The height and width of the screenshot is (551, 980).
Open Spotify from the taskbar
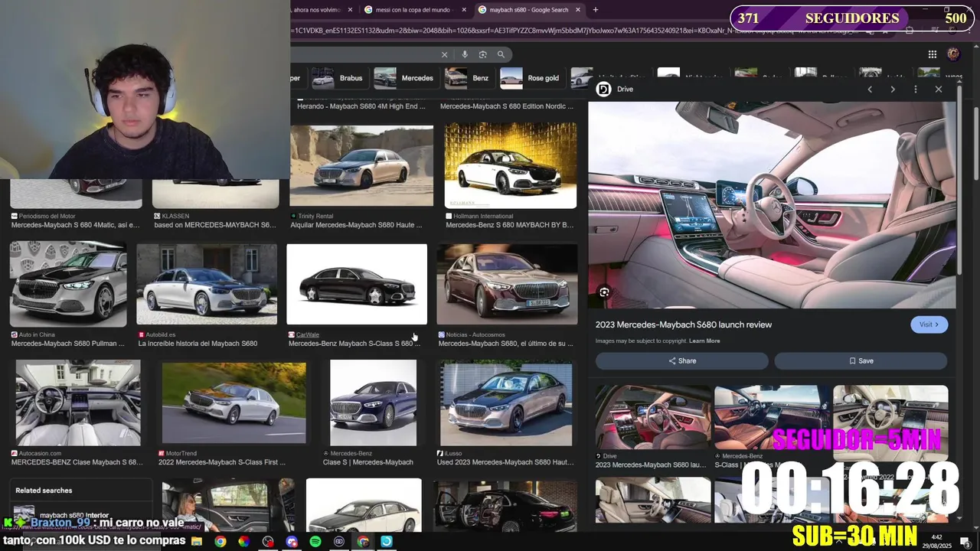315,542
